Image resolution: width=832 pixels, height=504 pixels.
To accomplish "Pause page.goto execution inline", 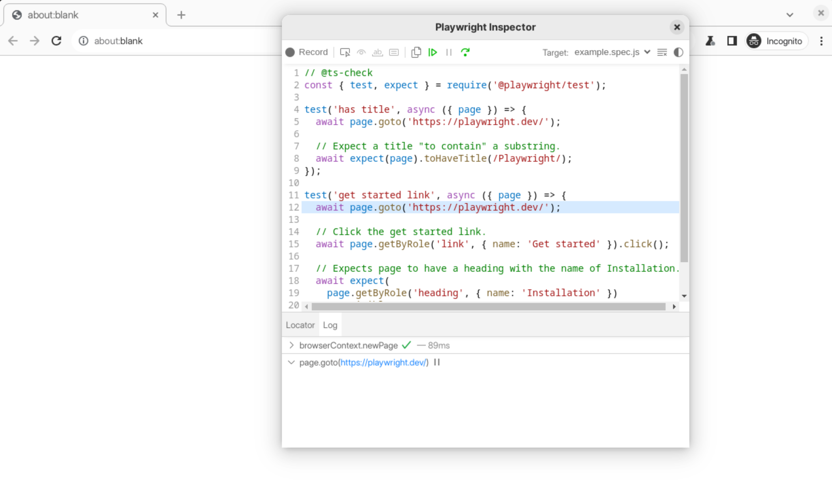I will (437, 363).
